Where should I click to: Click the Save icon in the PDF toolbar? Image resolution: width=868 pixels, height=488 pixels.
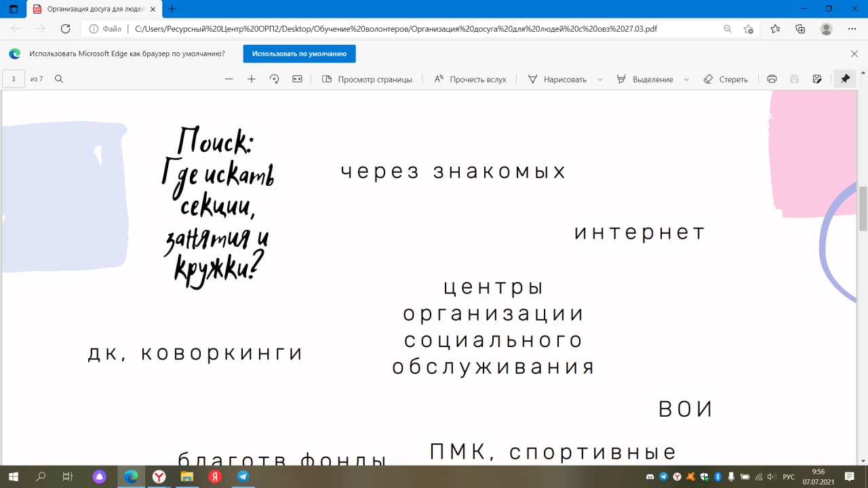795,79
